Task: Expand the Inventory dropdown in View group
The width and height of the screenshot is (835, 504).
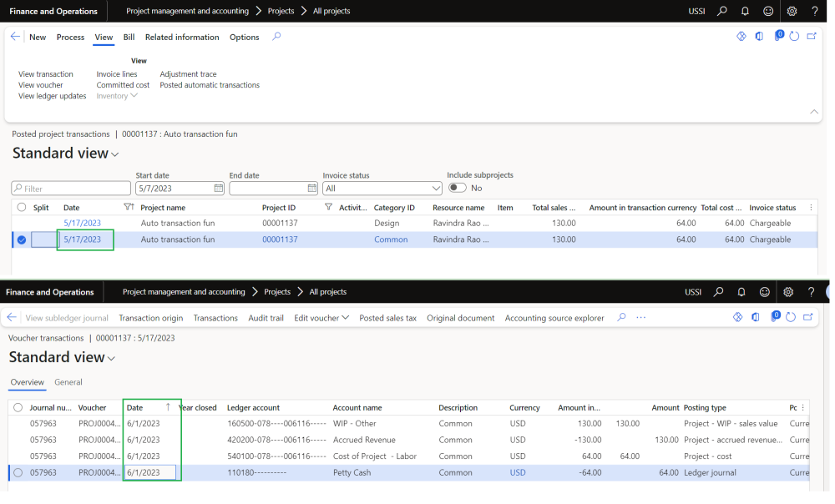Action: tap(117, 96)
